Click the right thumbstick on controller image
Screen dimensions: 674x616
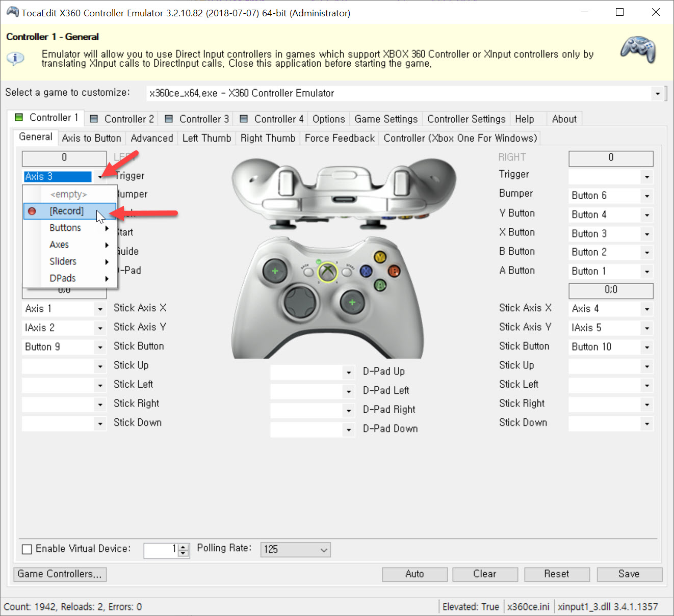(x=352, y=303)
